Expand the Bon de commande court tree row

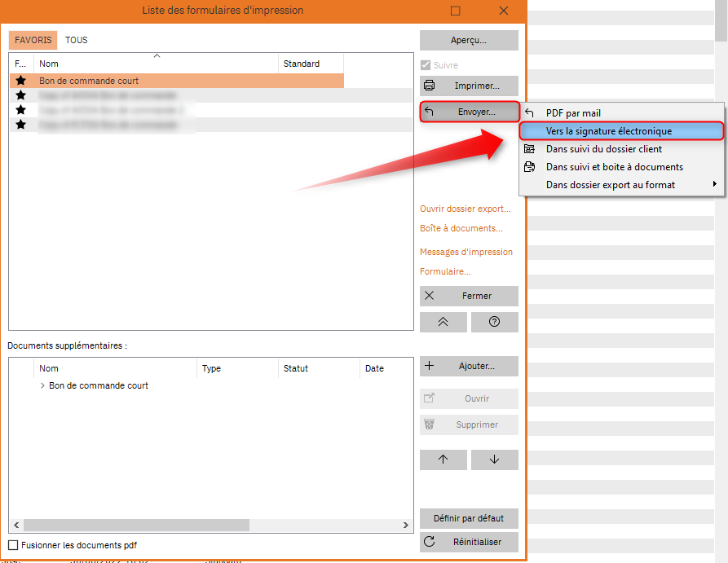[x=42, y=385]
